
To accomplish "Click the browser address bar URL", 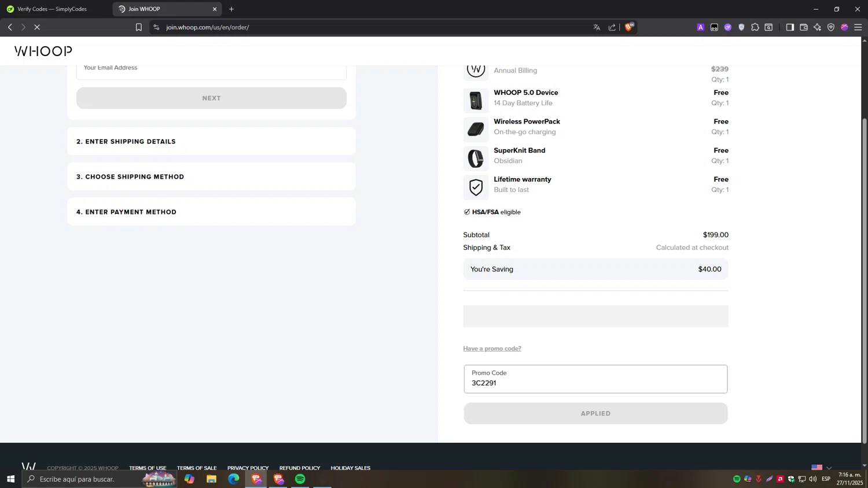I will [208, 27].
